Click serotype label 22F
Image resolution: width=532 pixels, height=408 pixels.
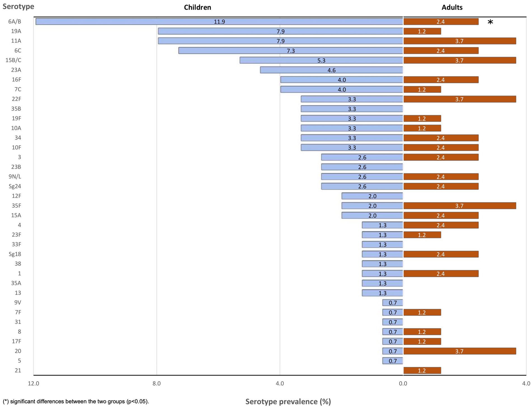[16, 99]
